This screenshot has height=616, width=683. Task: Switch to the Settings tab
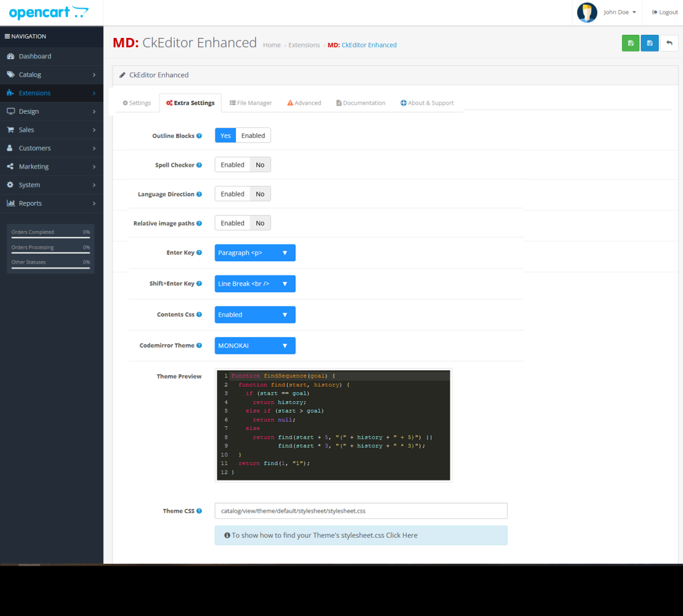click(x=137, y=103)
